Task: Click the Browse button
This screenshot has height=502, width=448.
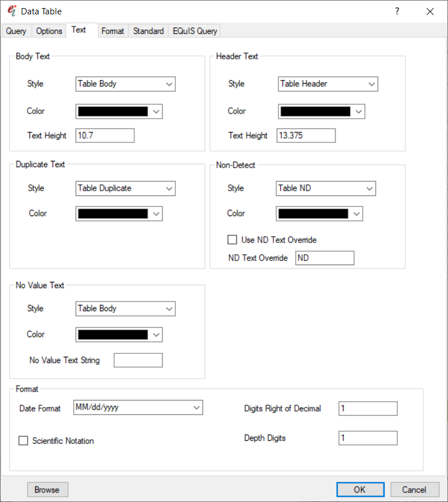Action: (47, 490)
